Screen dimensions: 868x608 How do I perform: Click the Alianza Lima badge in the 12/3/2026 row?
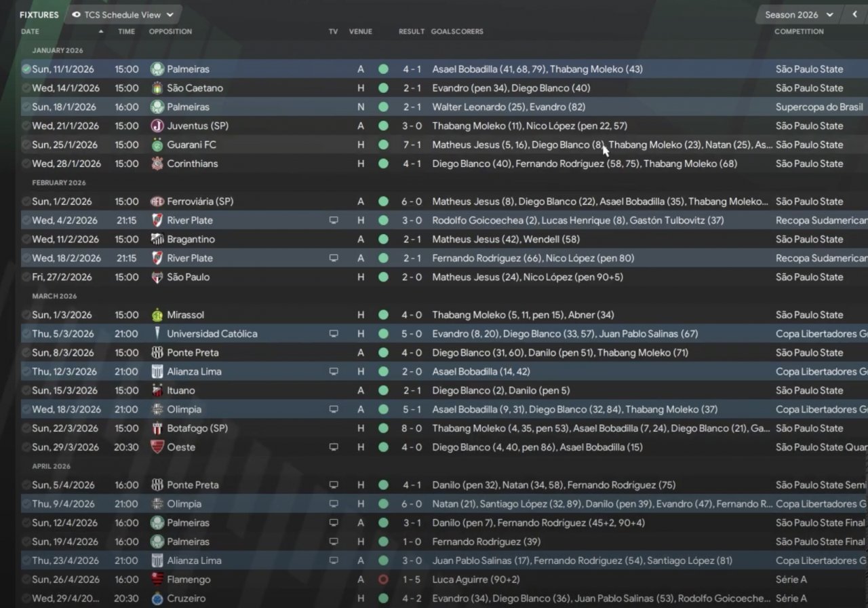[x=157, y=372]
